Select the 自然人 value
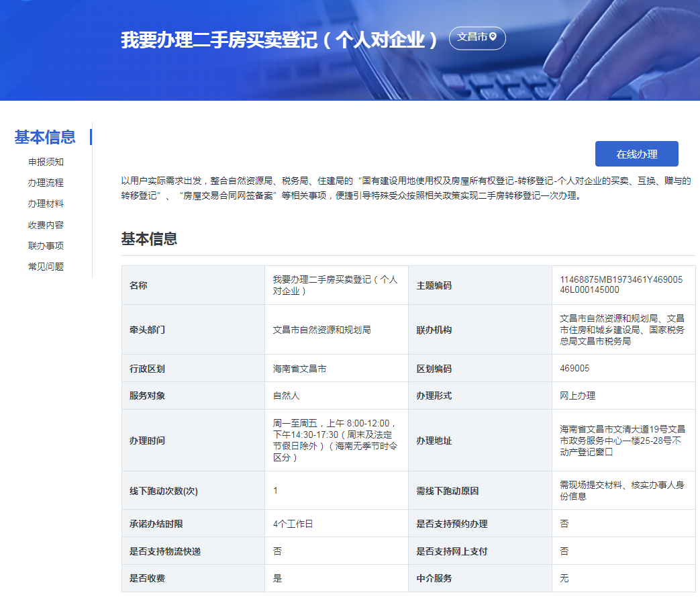 coord(286,396)
